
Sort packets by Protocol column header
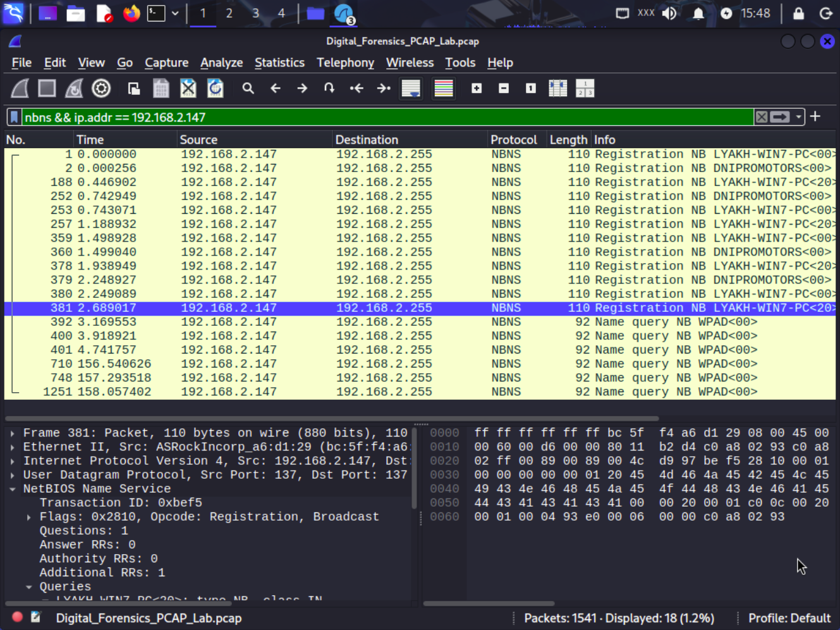(513, 140)
